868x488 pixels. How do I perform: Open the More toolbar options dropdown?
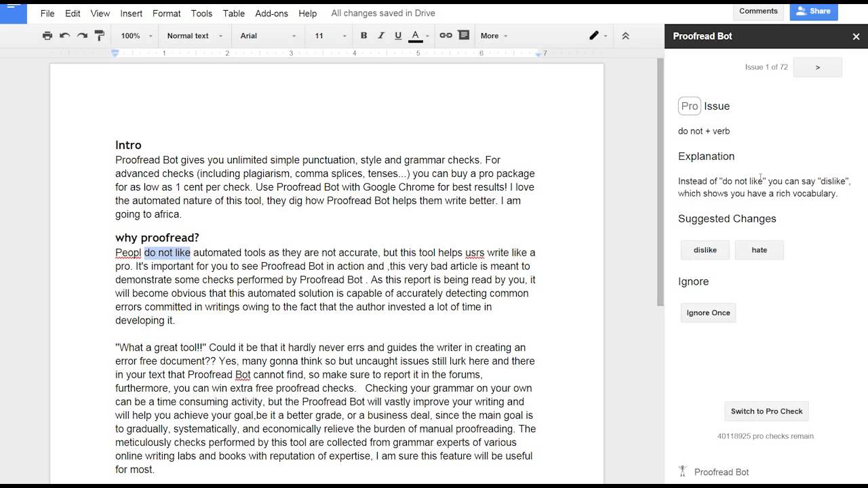(x=494, y=36)
